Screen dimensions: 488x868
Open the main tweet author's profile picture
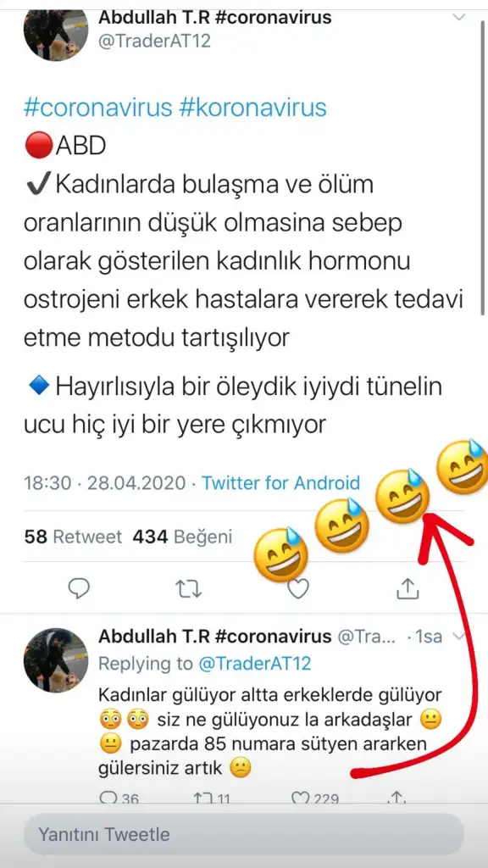tap(56, 34)
